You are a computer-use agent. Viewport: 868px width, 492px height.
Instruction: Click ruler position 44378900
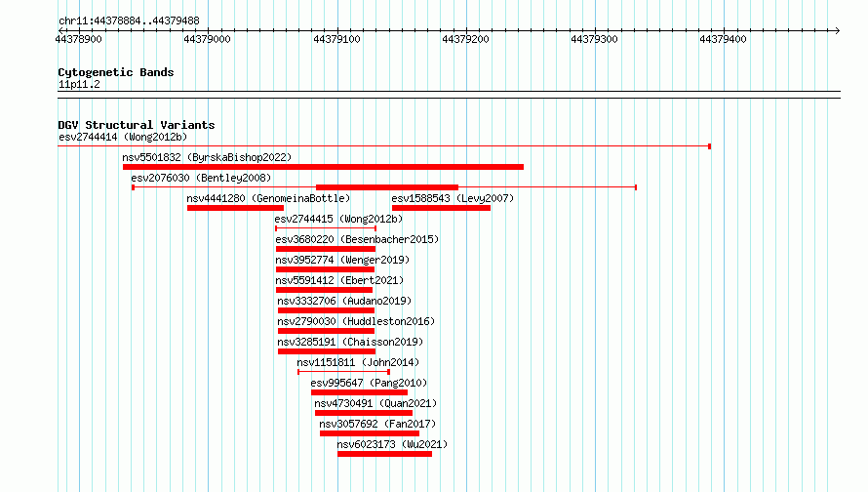(79, 39)
